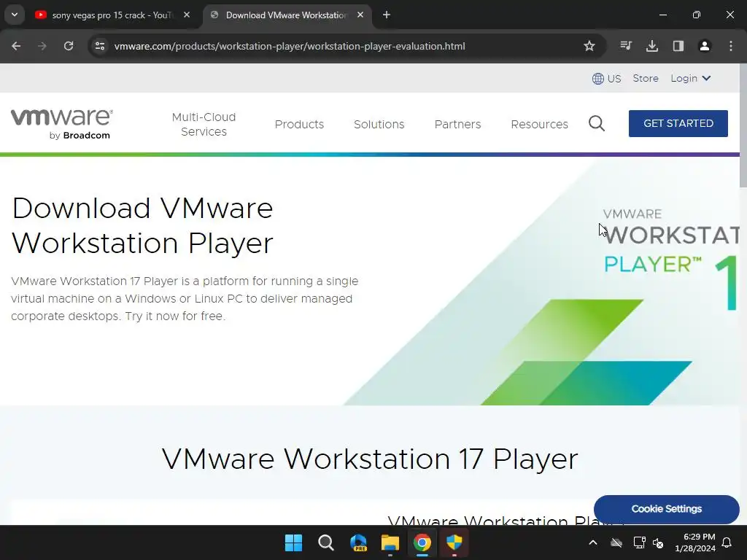The image size is (747, 560).
Task: Click the Chrome taskbar icon
Action: [x=422, y=542]
